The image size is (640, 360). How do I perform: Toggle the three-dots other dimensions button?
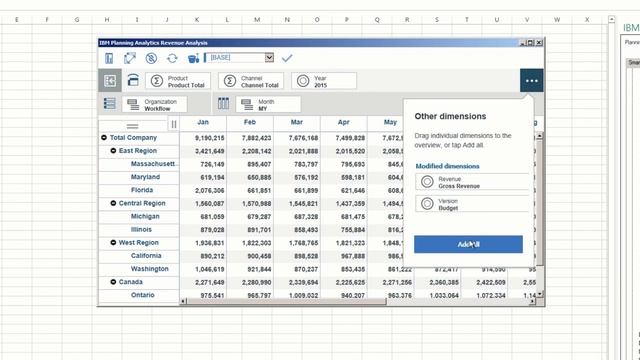(531, 81)
